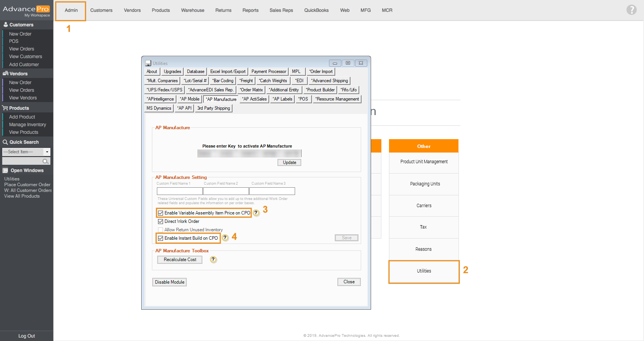Click the help question mark icon top right
Viewport: 644px width, 341px height.
(631, 10)
